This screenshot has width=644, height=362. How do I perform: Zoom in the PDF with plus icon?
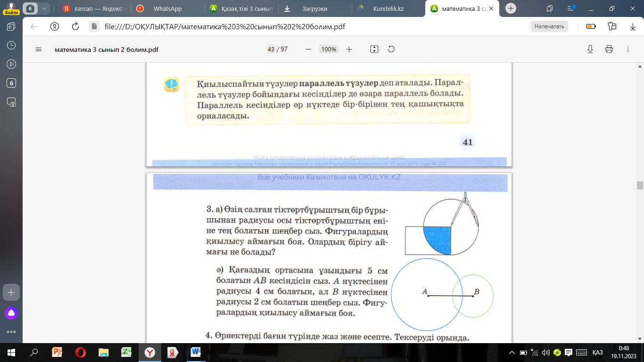pyautogui.click(x=349, y=49)
